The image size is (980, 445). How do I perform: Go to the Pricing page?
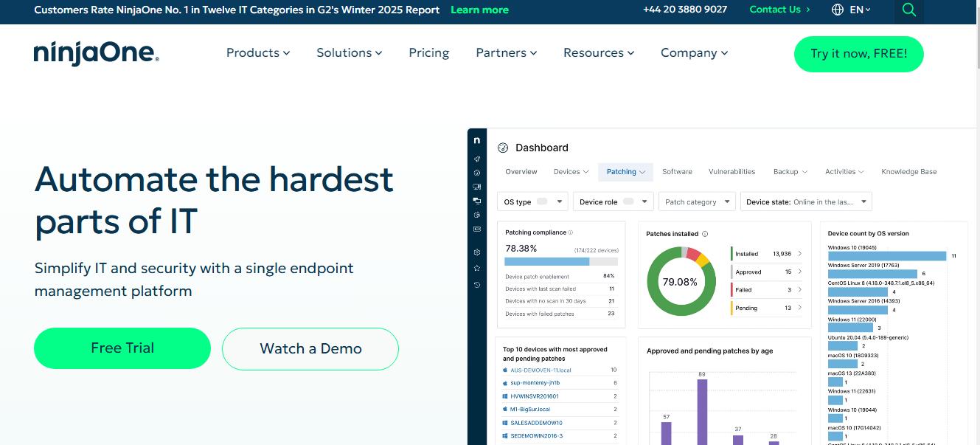pyautogui.click(x=428, y=53)
